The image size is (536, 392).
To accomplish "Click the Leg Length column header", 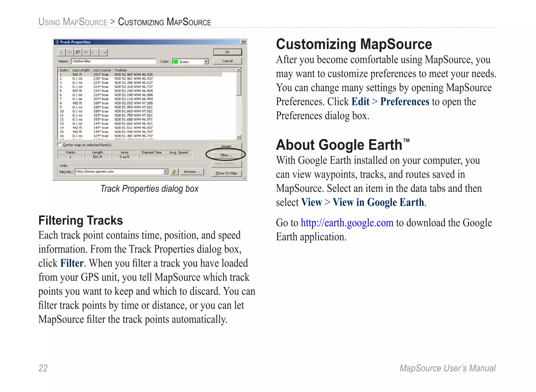I will 81,70.
